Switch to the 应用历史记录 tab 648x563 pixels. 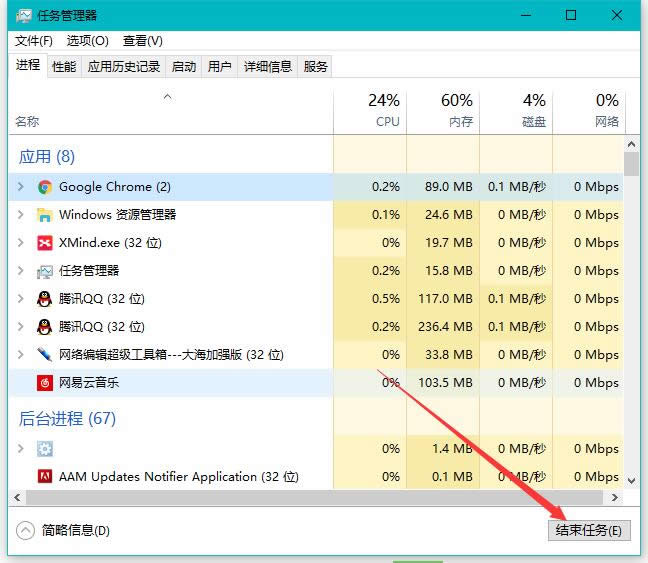pos(124,67)
